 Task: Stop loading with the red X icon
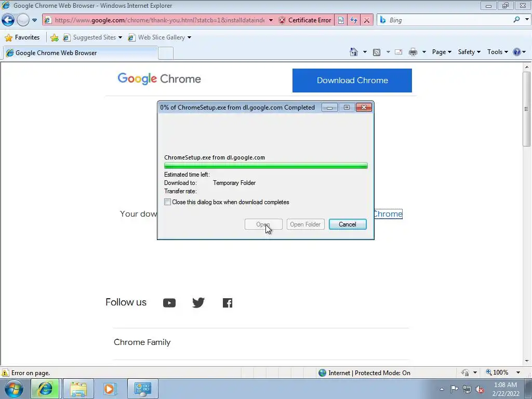coord(366,20)
